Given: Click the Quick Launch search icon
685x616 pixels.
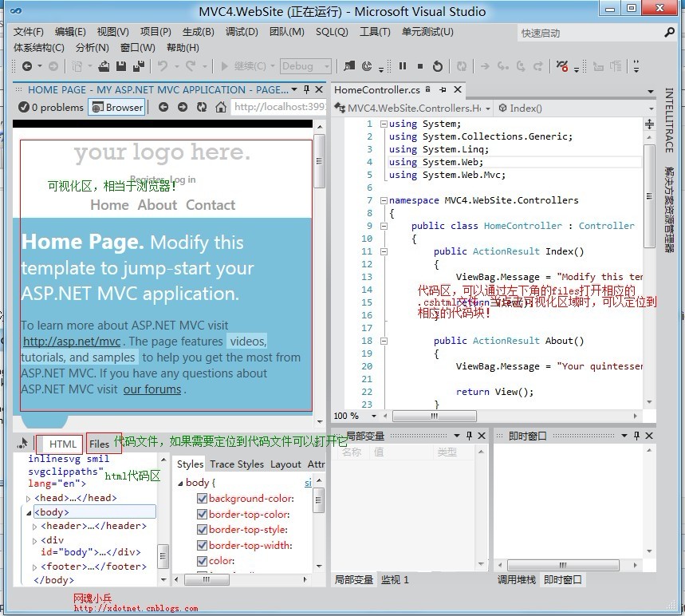Looking at the screenshot, I should tap(669, 33).
